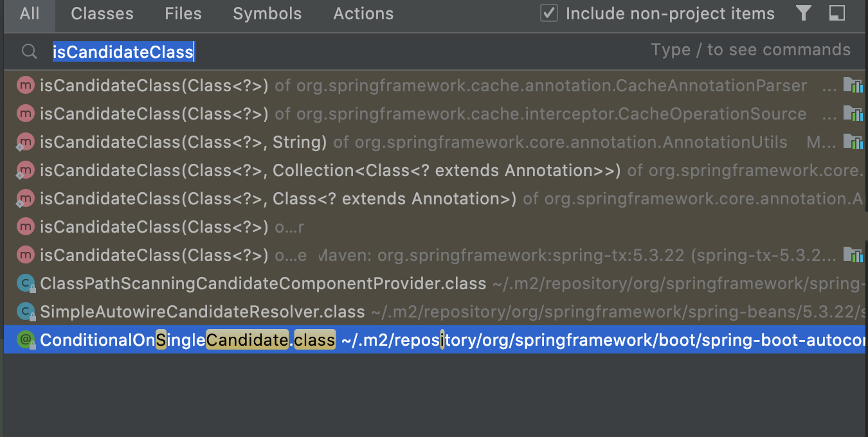The width and height of the screenshot is (868, 437).
Task: Select isCandidateClass with Collection parameter result
Action: [x=434, y=170]
